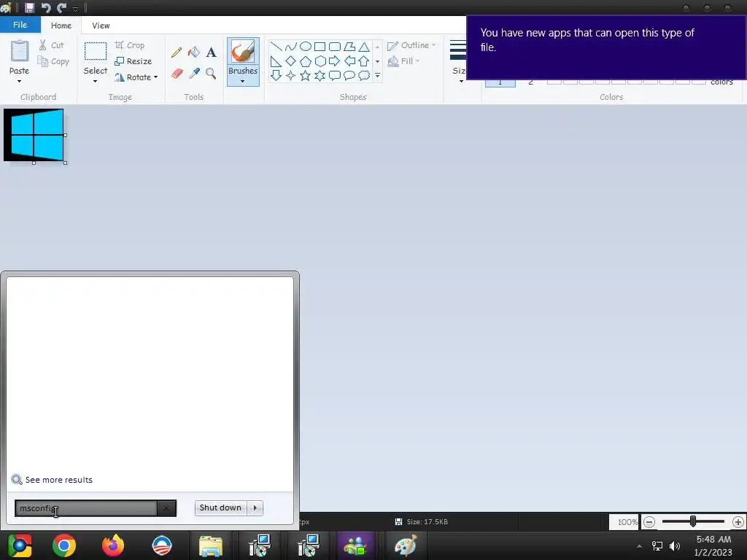Open Shut down options arrow
The image size is (747, 560).
[255, 507]
